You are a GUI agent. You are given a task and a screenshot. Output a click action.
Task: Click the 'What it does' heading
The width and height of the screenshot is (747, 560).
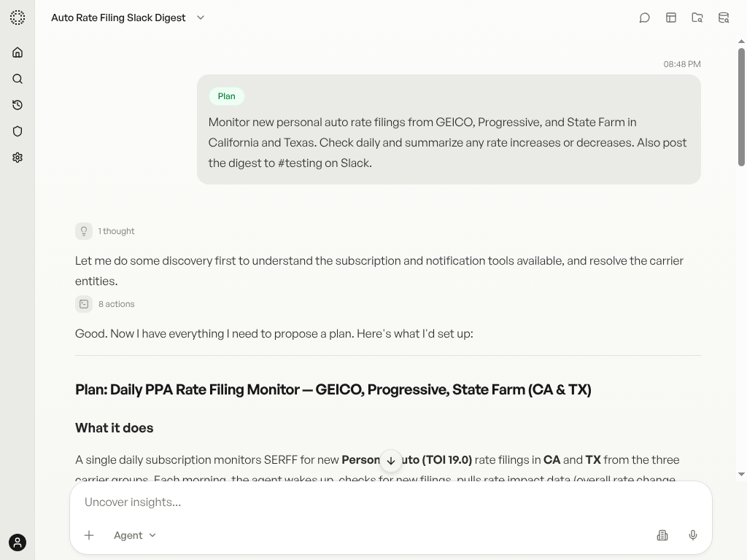[114, 427]
